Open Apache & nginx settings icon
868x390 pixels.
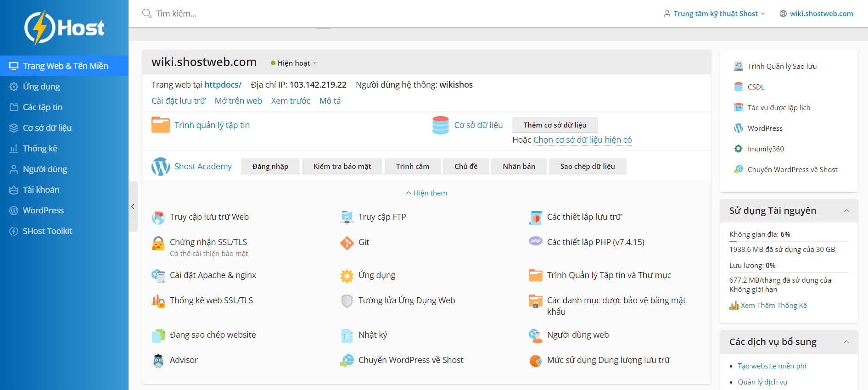point(158,276)
